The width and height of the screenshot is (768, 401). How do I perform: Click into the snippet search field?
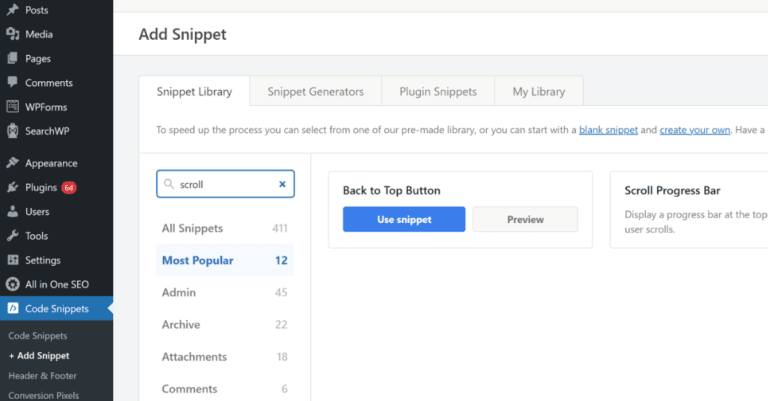[x=225, y=184]
